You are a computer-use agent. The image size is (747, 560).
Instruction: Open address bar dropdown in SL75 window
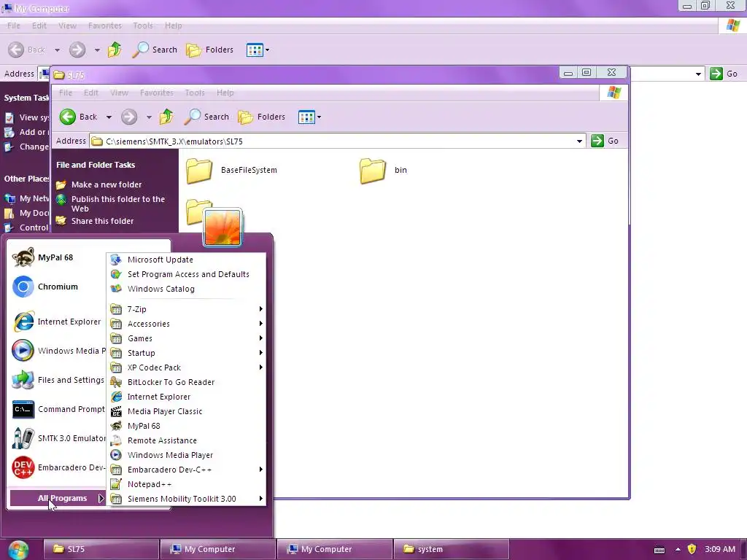(x=579, y=141)
